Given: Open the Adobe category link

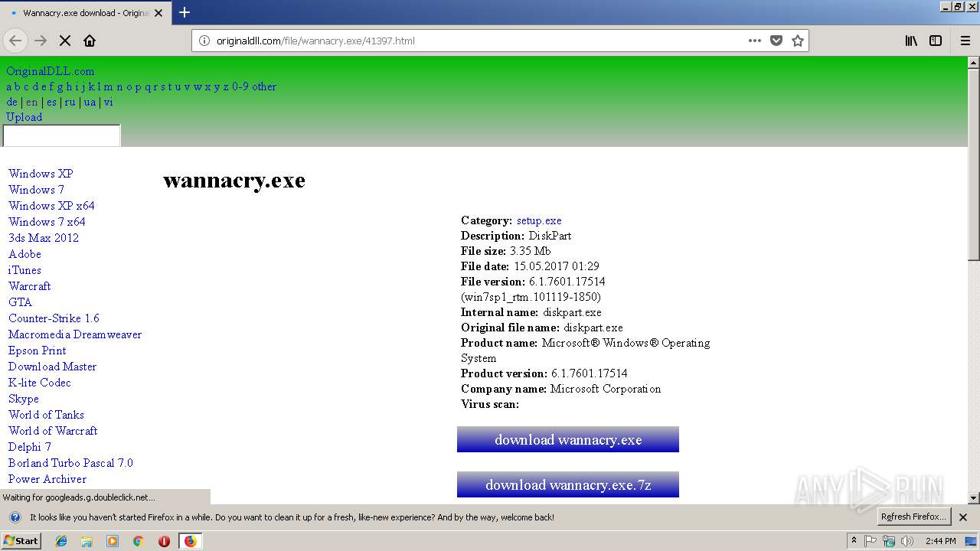Looking at the screenshot, I should point(24,254).
